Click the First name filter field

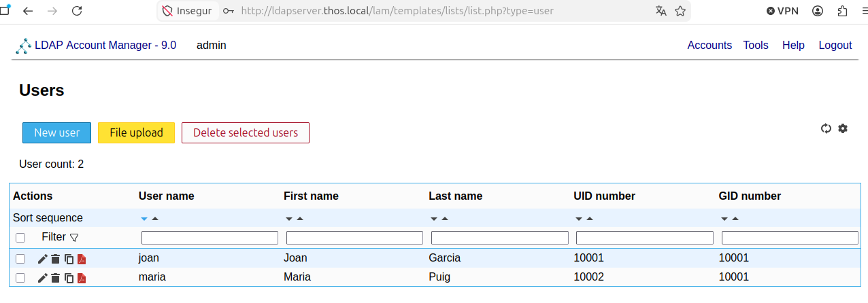(354, 238)
